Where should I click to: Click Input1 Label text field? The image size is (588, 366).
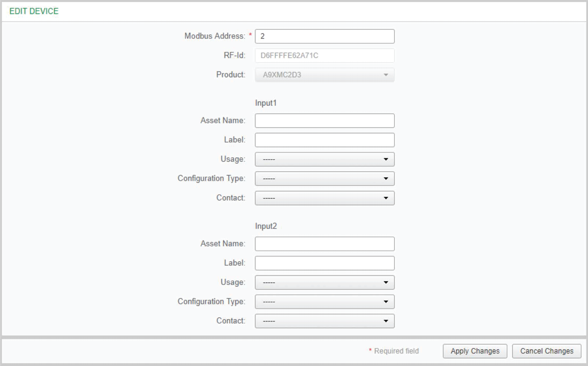(x=324, y=140)
